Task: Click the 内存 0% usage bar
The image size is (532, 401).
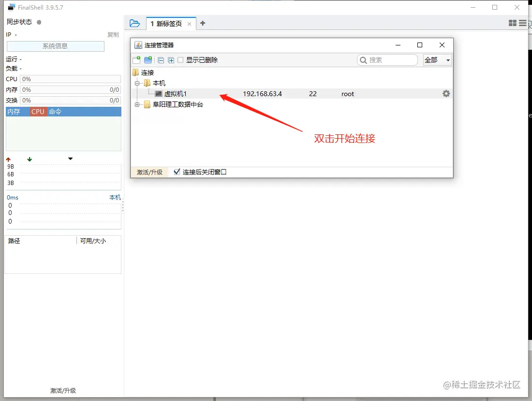Action: (x=70, y=90)
